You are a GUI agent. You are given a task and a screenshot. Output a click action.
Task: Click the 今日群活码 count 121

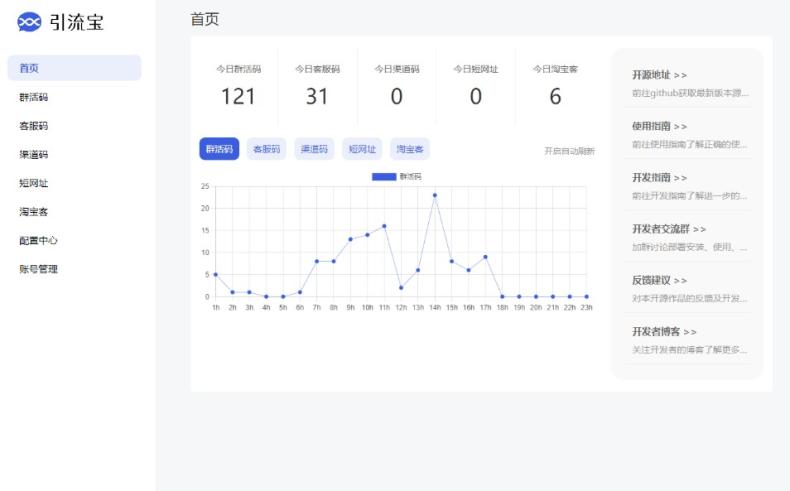[x=238, y=97]
